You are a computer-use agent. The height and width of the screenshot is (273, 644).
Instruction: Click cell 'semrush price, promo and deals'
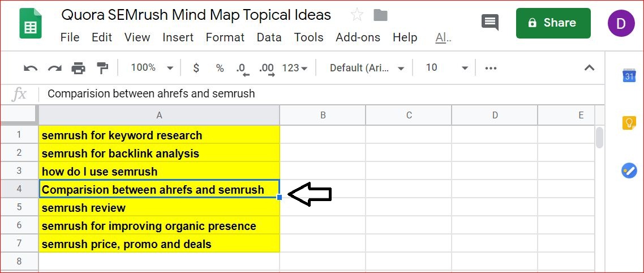(x=159, y=244)
